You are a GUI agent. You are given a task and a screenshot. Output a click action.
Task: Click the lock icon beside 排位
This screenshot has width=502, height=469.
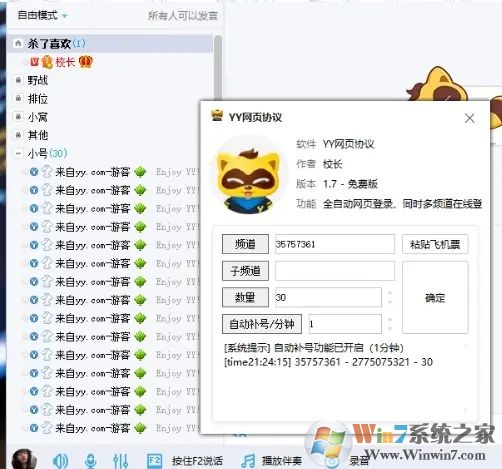coord(18,99)
